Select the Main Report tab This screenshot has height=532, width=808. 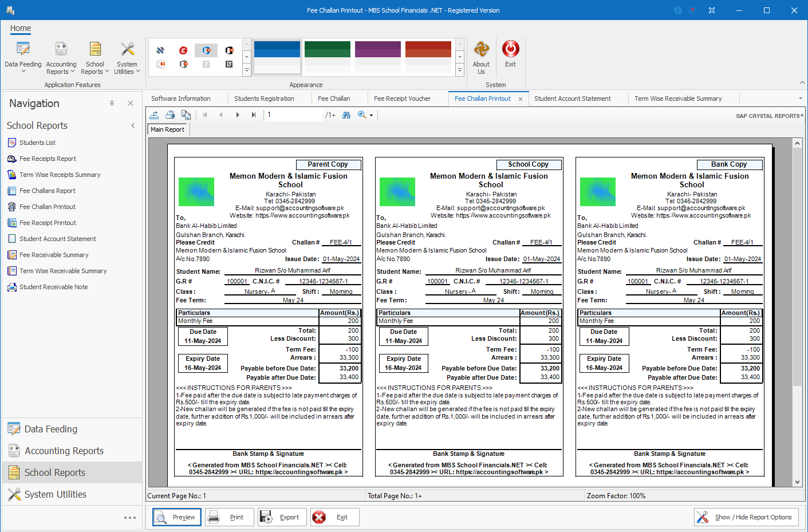pos(167,129)
